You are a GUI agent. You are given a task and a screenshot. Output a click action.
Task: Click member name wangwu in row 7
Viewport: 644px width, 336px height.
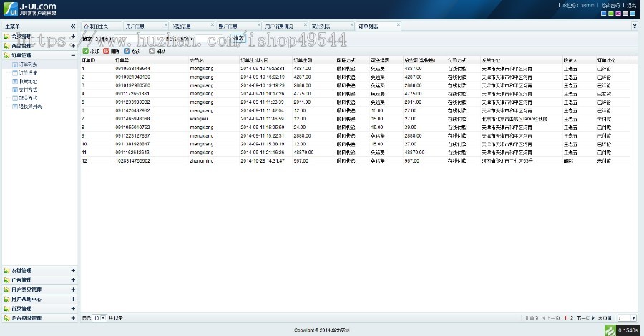tap(199, 119)
